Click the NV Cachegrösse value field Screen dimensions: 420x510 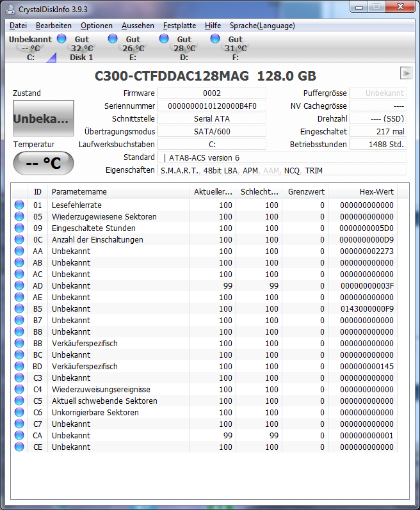click(x=378, y=106)
